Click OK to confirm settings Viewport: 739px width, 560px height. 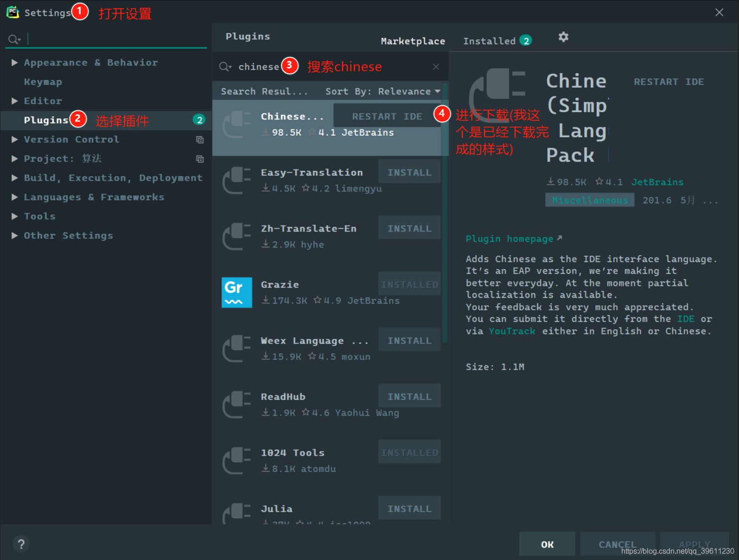547,544
